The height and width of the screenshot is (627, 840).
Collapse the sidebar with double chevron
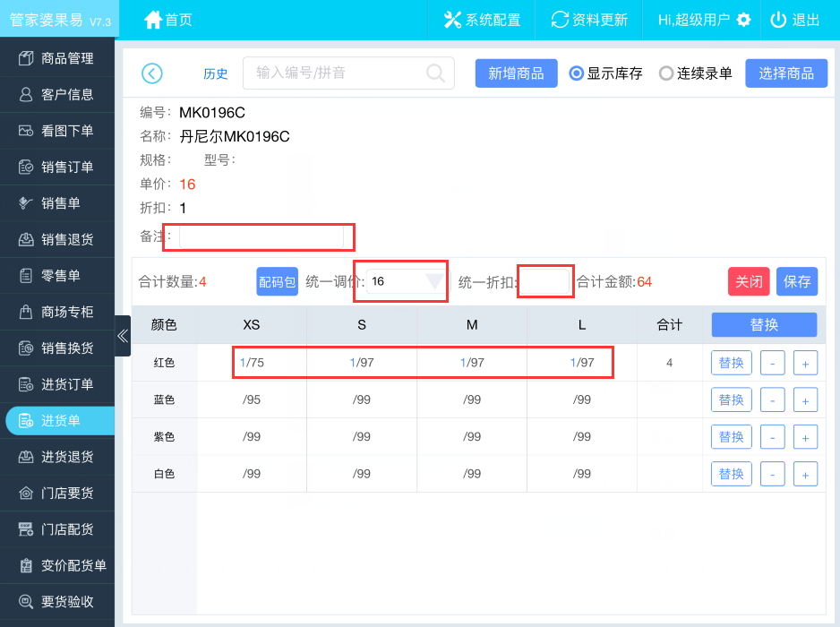click(x=123, y=336)
